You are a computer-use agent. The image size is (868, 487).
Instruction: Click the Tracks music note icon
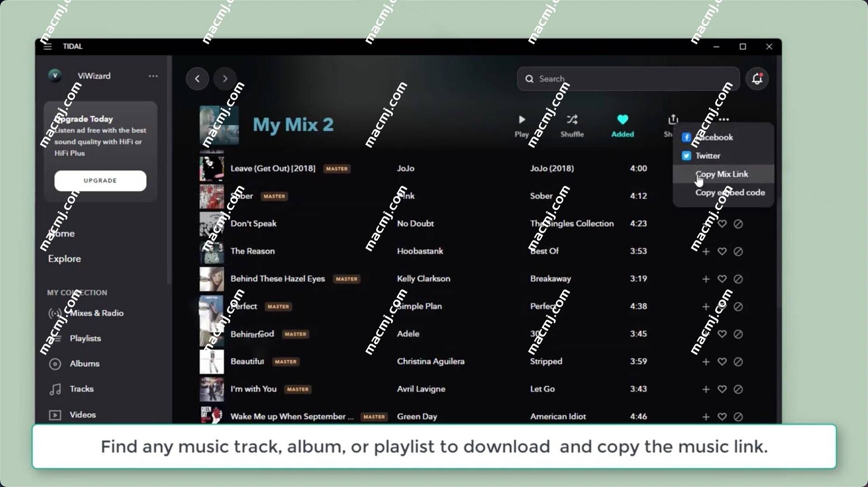click(x=55, y=389)
